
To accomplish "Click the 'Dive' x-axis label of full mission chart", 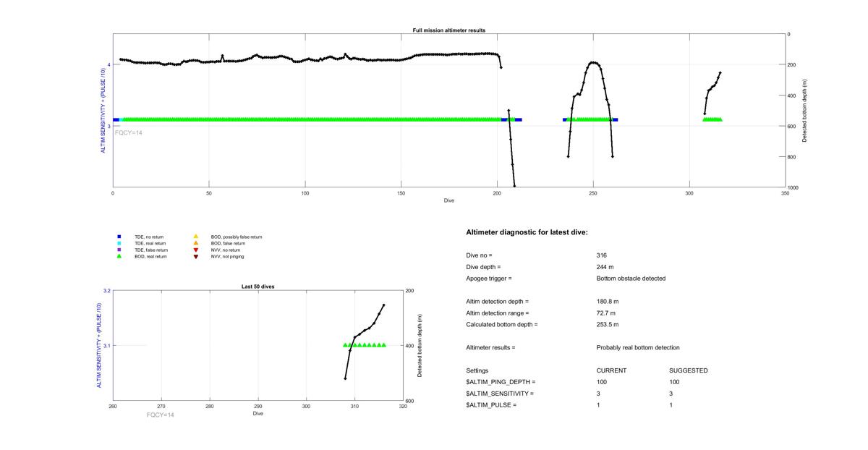I will pyautogui.click(x=449, y=200).
